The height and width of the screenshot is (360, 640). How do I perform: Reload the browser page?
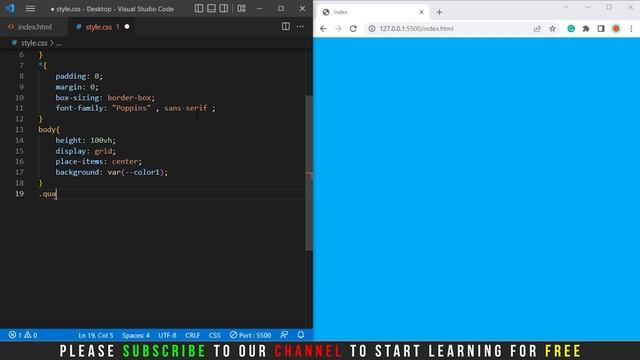[353, 29]
